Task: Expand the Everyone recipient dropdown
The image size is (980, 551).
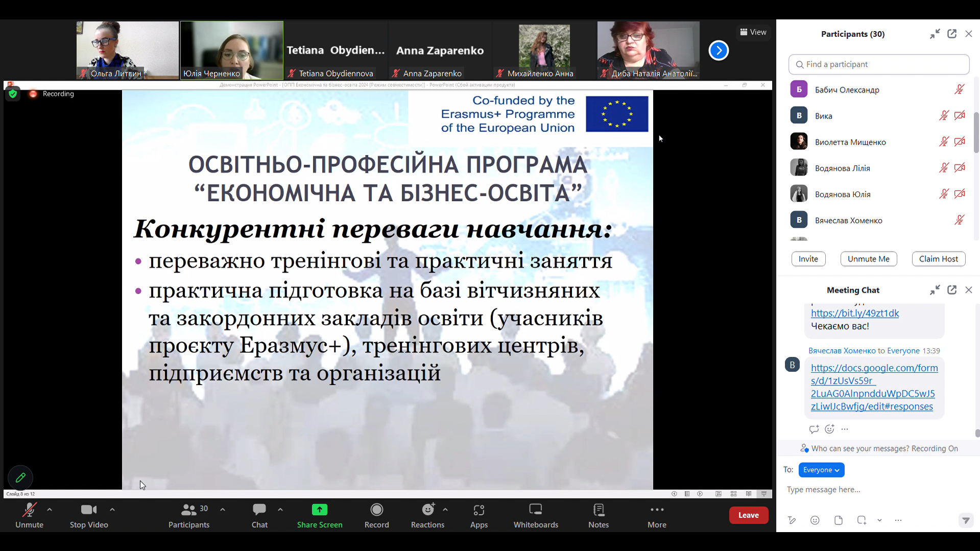Action: point(821,470)
